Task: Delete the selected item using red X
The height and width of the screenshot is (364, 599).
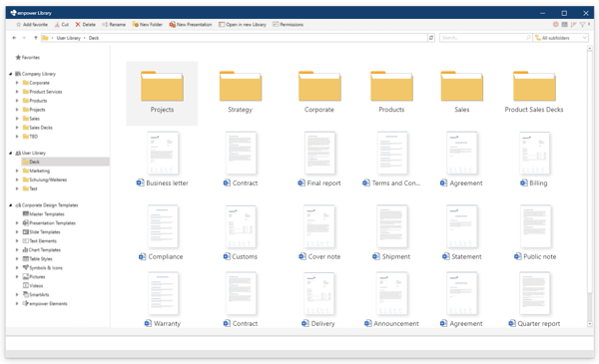Action: pyautogui.click(x=85, y=24)
